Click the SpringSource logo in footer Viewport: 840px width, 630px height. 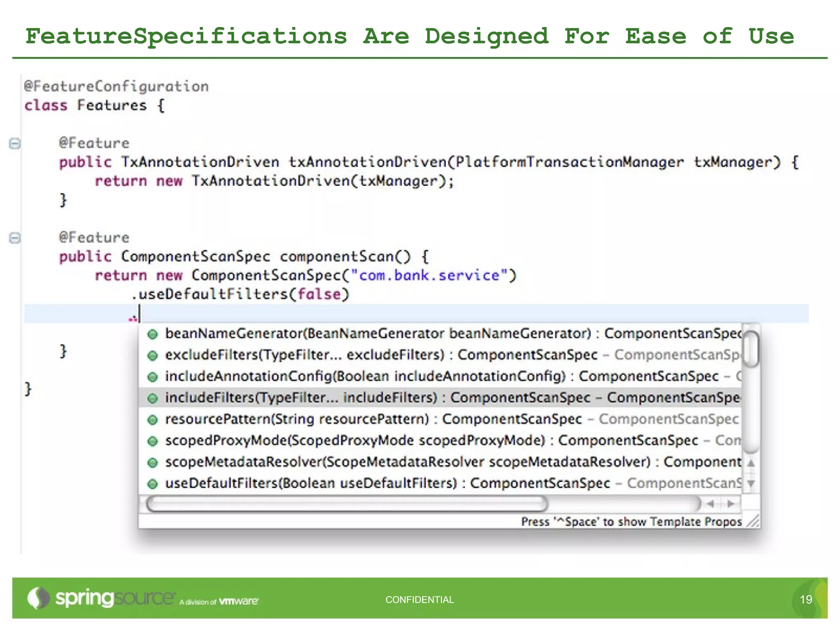[101, 598]
